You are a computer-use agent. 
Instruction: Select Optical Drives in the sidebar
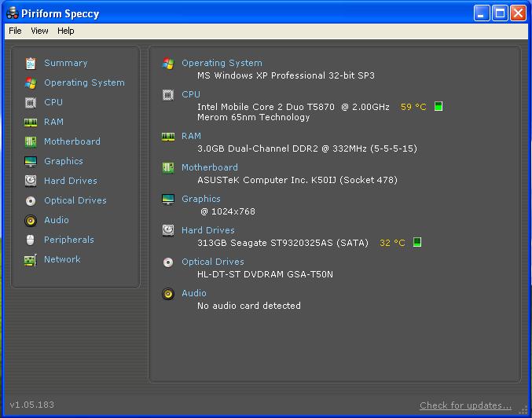(x=75, y=200)
